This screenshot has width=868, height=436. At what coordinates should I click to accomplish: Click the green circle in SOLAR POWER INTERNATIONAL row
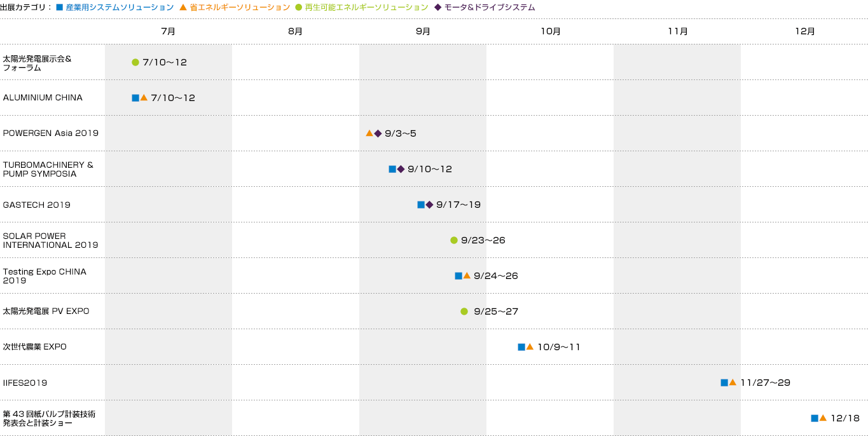tap(454, 240)
